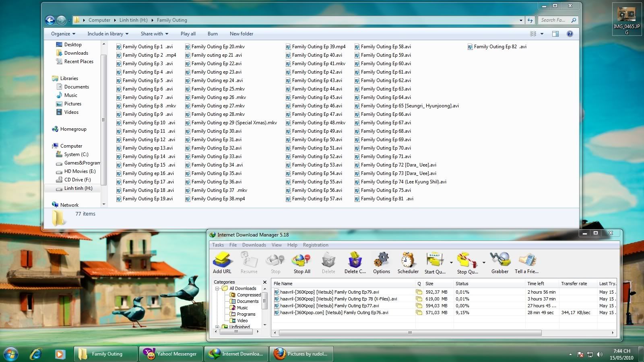Open the Tasks menu in IDM
The image size is (644, 362).
tap(218, 245)
